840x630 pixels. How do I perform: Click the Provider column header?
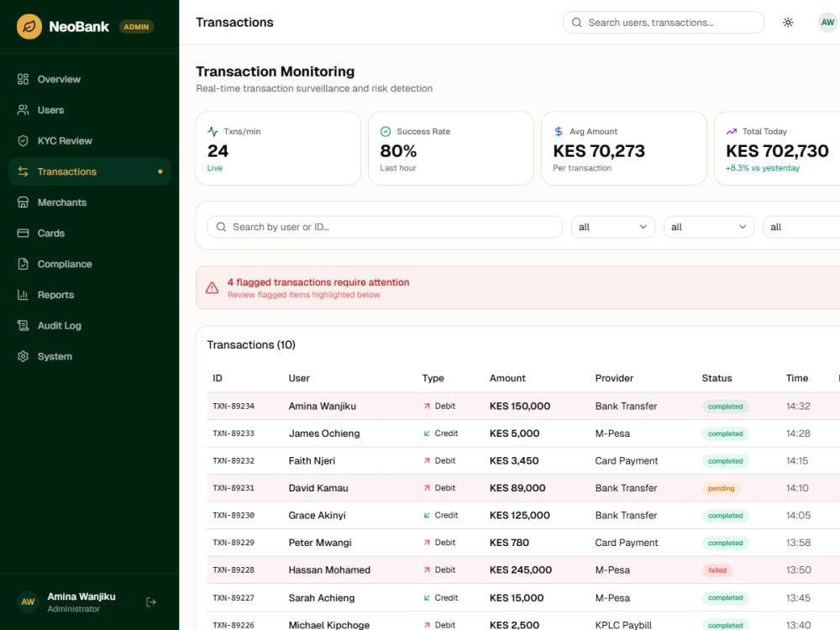coord(614,378)
